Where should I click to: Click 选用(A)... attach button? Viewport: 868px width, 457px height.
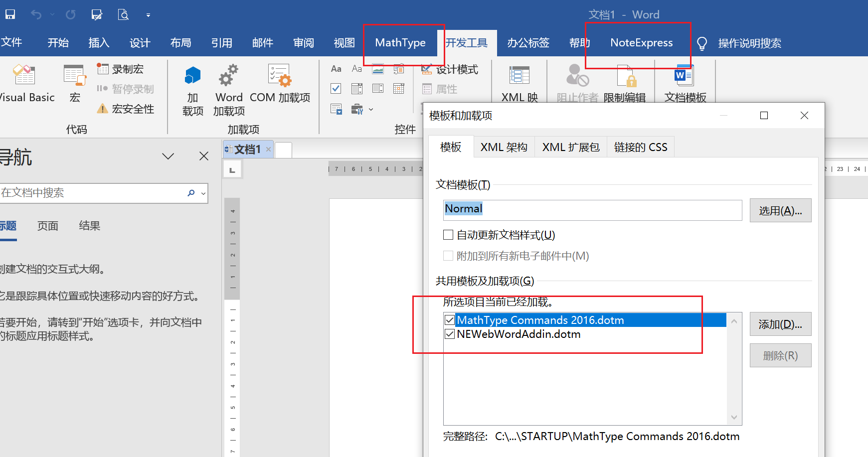780,210
